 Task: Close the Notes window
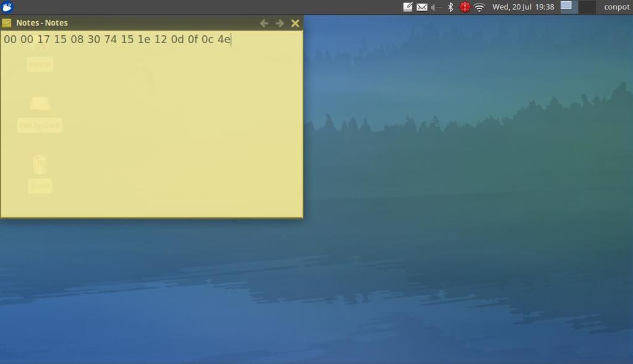pyautogui.click(x=295, y=23)
